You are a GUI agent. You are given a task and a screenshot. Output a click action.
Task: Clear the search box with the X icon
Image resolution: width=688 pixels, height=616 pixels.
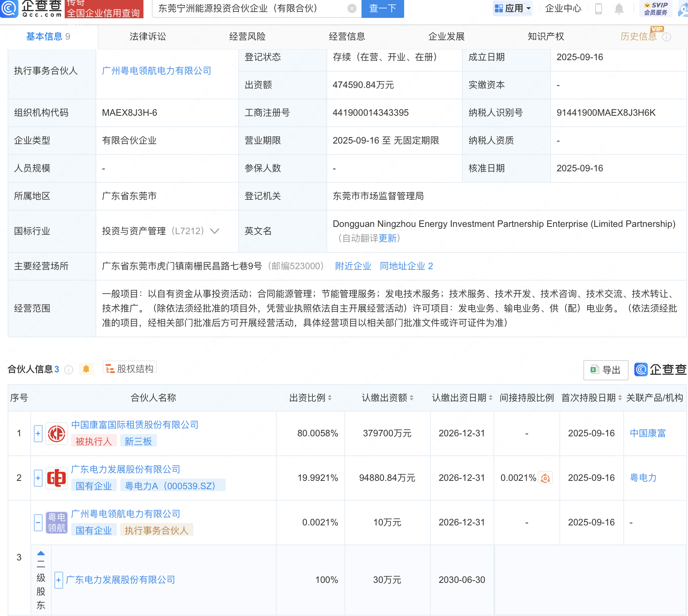[352, 8]
